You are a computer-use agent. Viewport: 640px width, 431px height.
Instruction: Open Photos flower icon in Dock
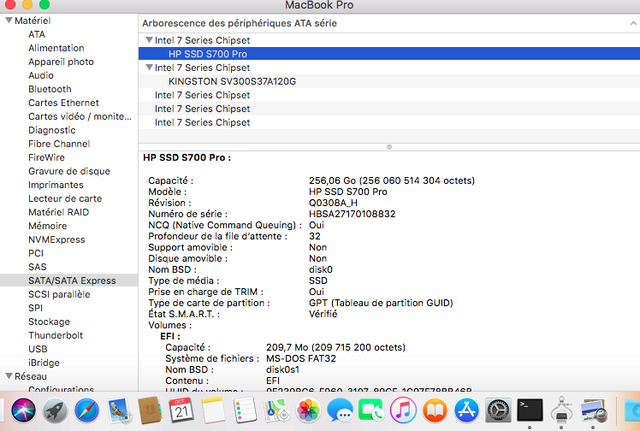point(308,410)
